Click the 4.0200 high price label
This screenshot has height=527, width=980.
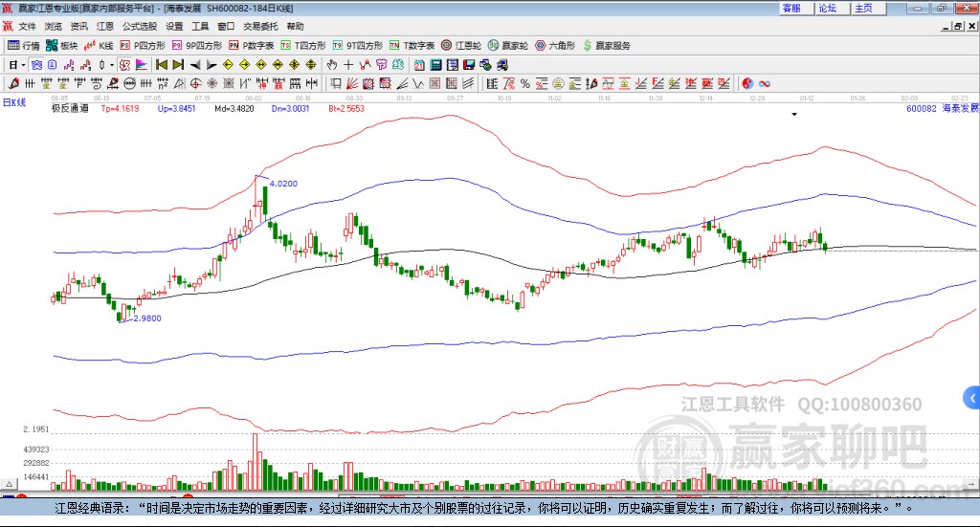(x=283, y=184)
